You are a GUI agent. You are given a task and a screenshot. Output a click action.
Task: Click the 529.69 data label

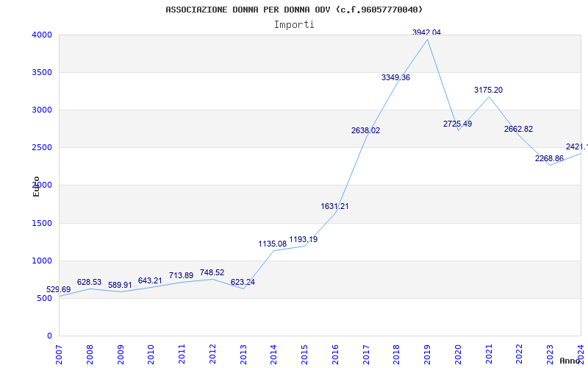pos(59,289)
